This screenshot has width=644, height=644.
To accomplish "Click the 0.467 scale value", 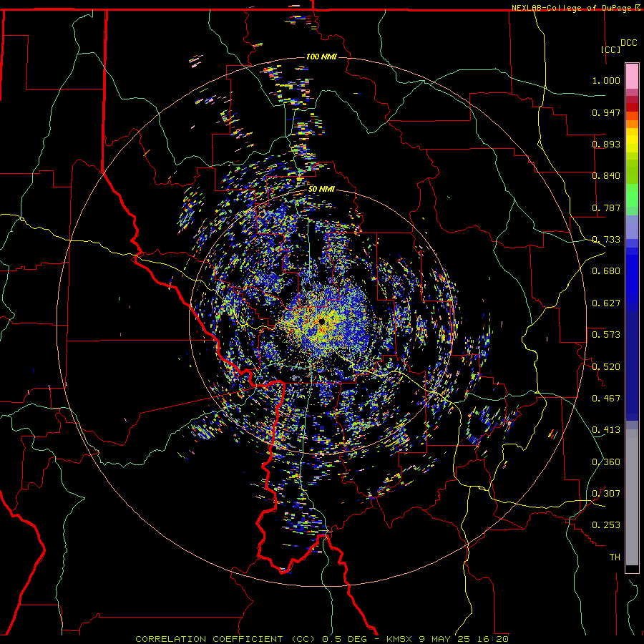I will pyautogui.click(x=606, y=399).
